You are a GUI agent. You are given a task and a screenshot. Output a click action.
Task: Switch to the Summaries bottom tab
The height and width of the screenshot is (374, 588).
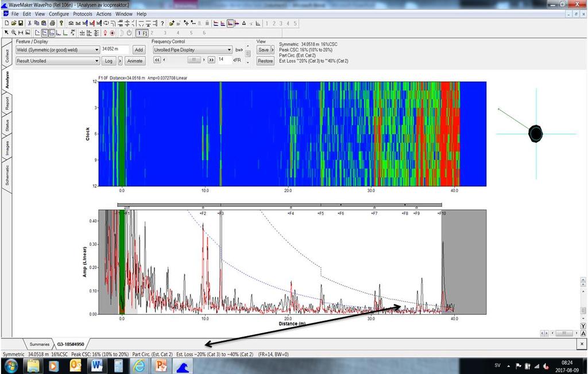tap(40, 344)
